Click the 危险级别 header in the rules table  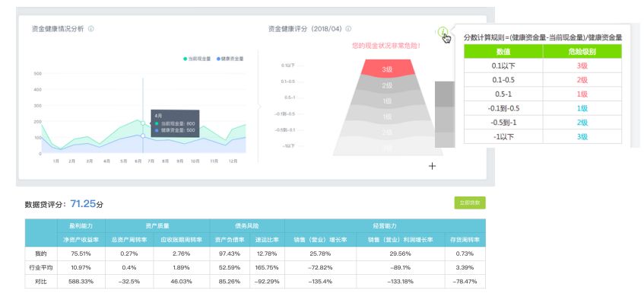pyautogui.click(x=582, y=52)
